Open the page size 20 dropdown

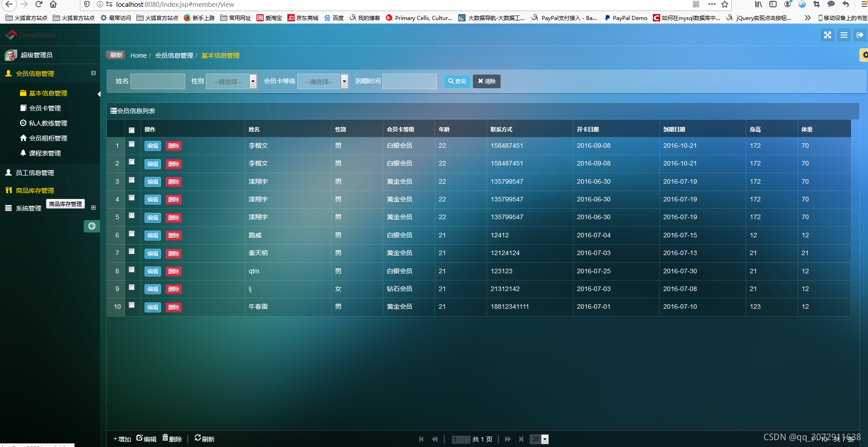(539, 439)
